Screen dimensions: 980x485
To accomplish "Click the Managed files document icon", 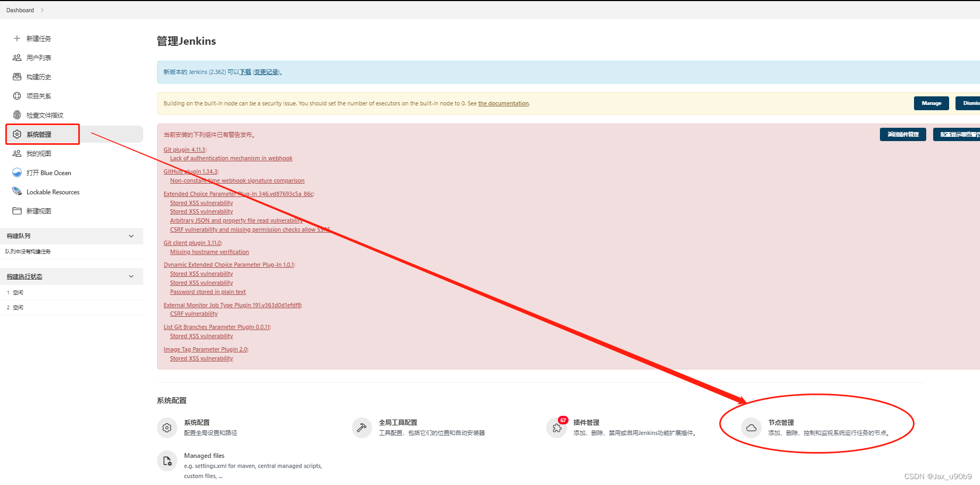I will coord(167,461).
